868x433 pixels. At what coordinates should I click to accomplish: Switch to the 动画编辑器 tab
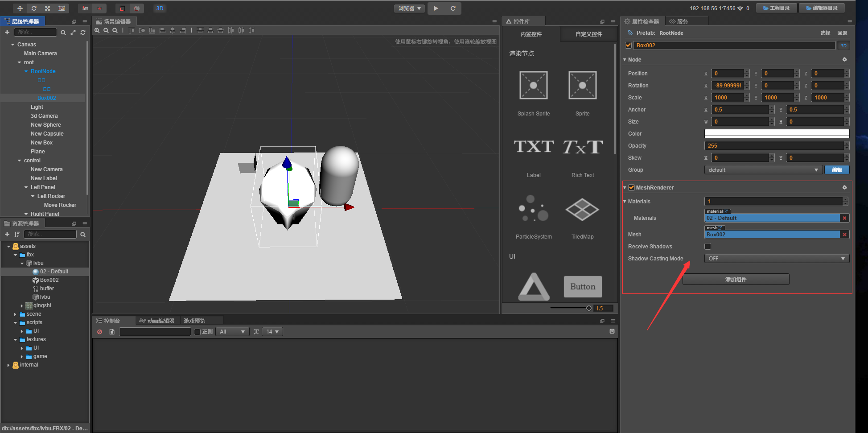point(157,321)
